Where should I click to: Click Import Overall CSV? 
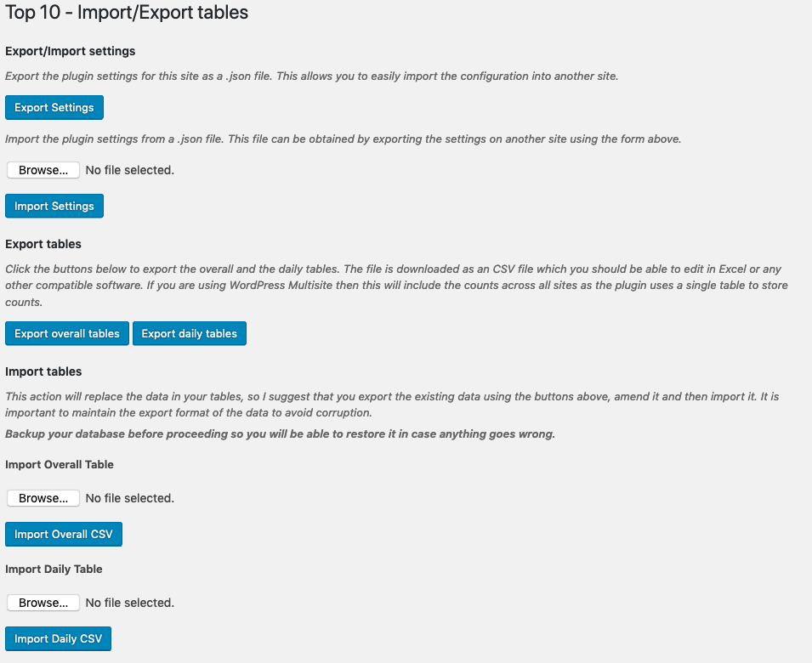64,534
